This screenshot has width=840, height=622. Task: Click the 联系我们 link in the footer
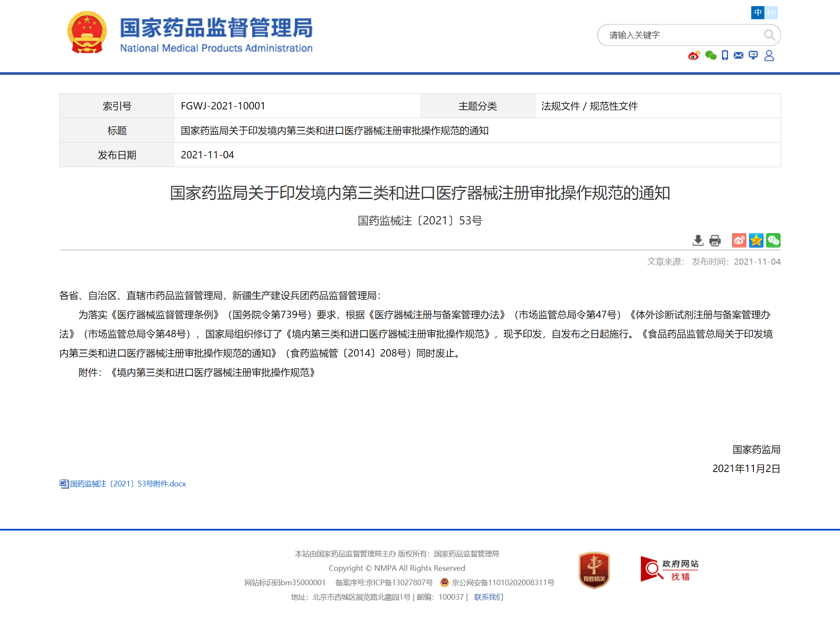pyautogui.click(x=488, y=597)
